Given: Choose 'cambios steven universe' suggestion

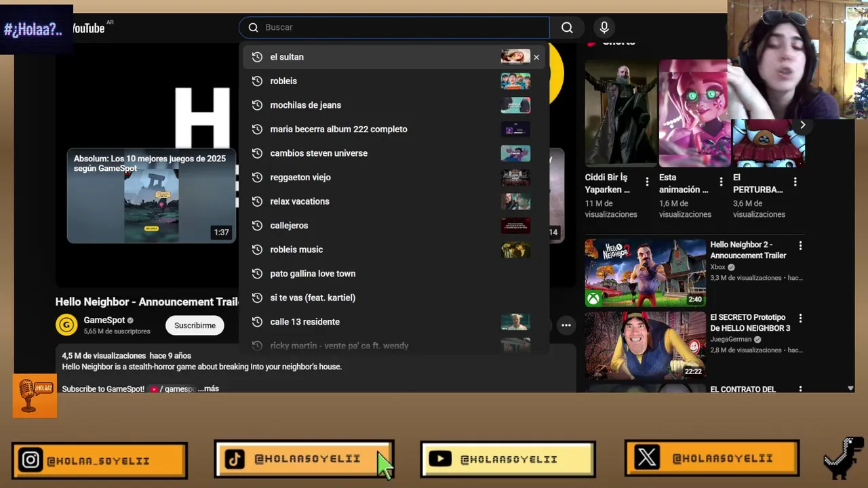Looking at the screenshot, I should click(x=395, y=153).
